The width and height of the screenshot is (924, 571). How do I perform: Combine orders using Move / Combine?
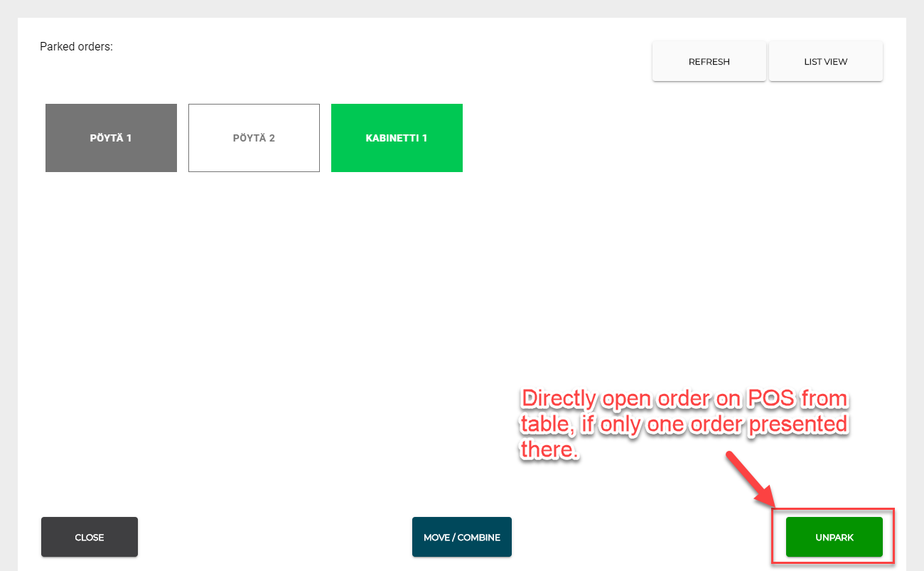[461, 537]
